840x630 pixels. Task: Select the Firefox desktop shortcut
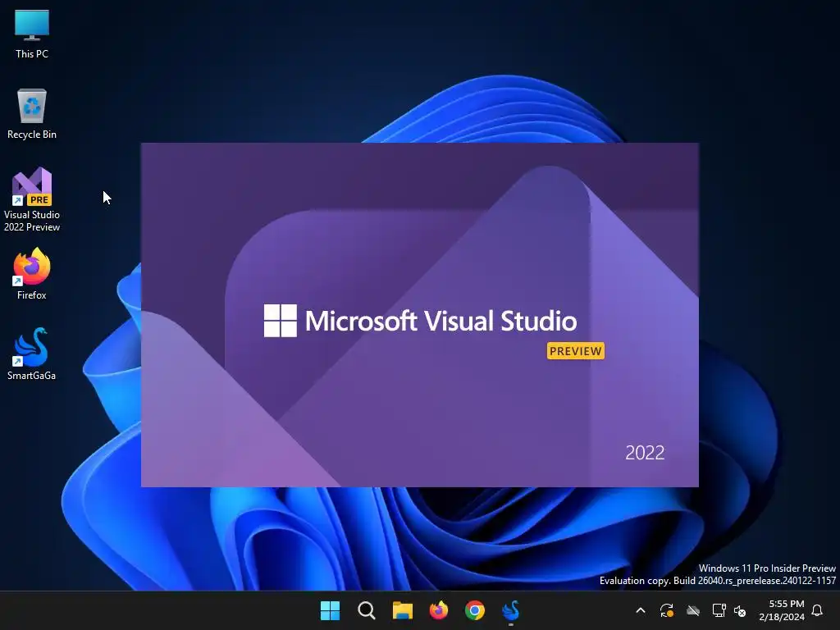[x=32, y=274]
